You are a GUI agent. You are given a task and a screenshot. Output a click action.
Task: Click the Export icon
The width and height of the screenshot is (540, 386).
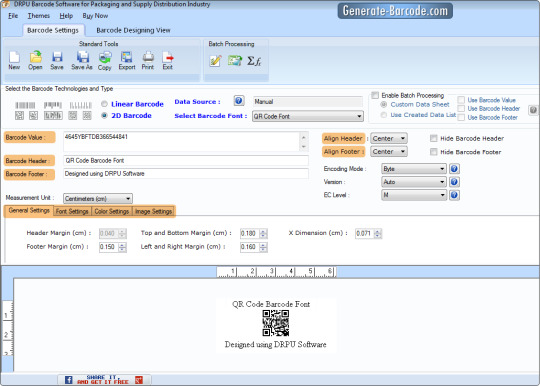(127, 61)
